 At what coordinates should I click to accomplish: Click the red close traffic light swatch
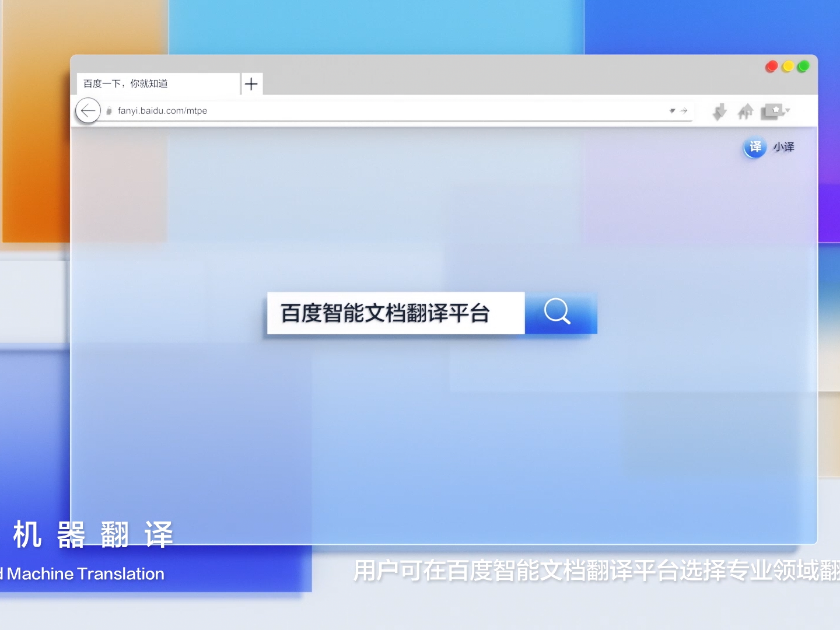point(771,66)
